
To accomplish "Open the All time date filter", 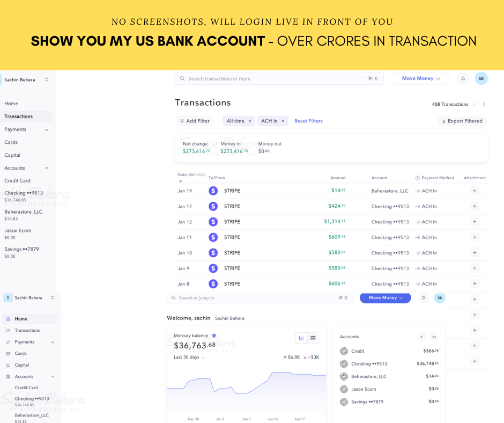I will 235,121.
